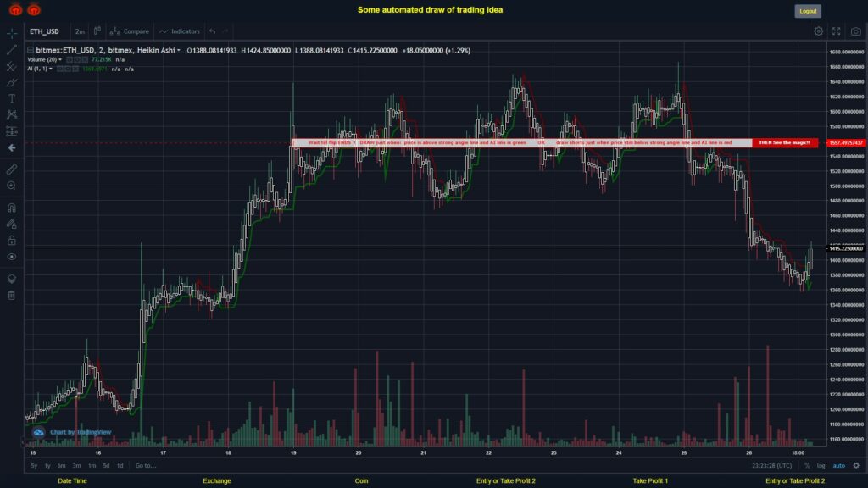Toggle fullscreen mode icon
868x488 pixels.
click(x=837, y=31)
